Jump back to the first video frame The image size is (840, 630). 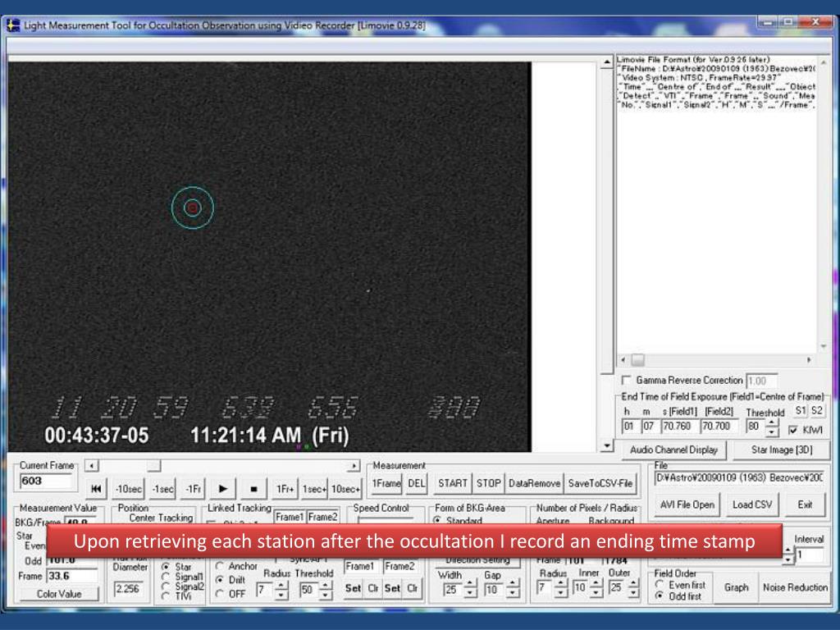pyautogui.click(x=97, y=489)
